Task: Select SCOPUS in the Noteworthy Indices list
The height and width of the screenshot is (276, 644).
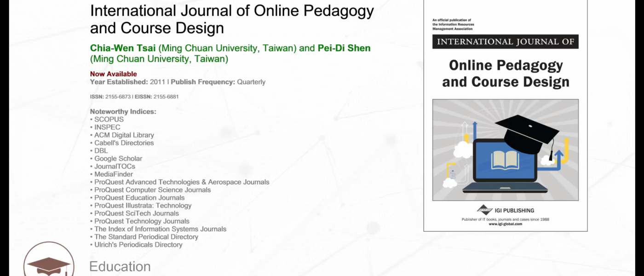Action: click(109, 120)
